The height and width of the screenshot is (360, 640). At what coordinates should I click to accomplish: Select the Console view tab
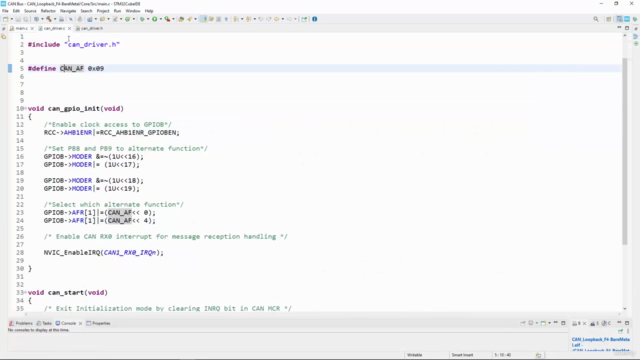point(66,323)
